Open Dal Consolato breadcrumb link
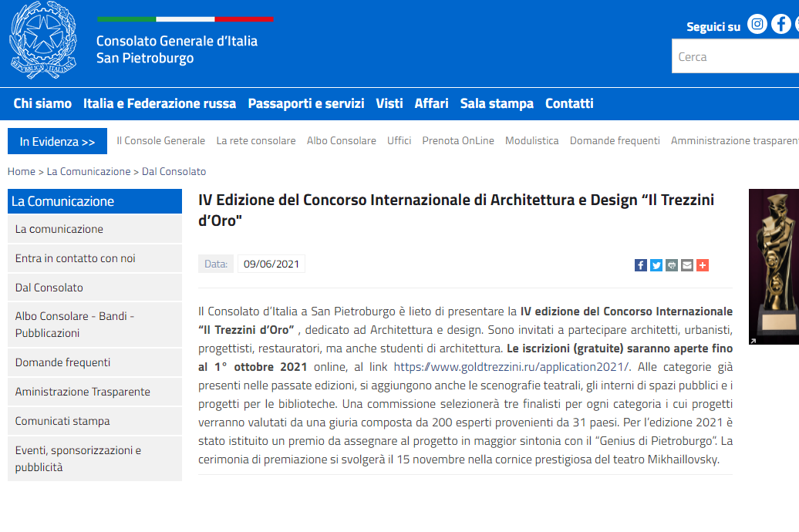 point(174,172)
